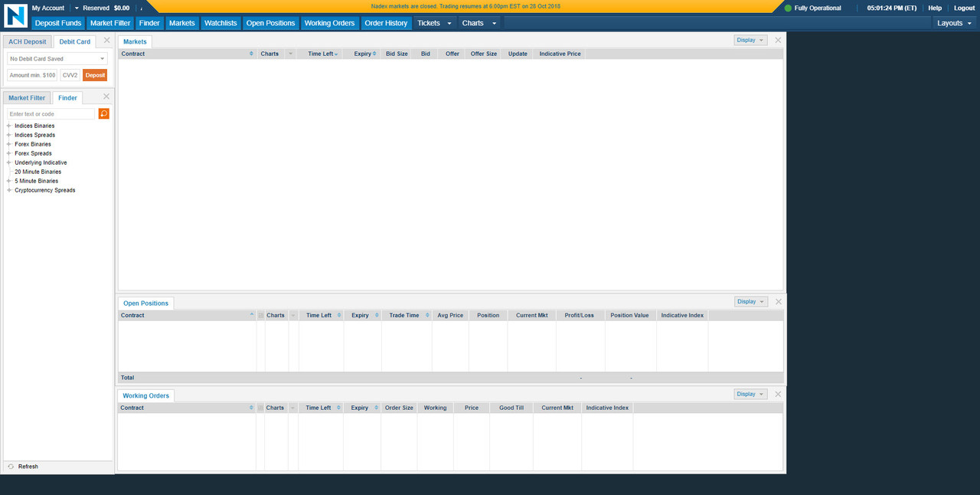980x495 pixels.
Task: Open the Layouts dropdown menu
Action: point(954,23)
